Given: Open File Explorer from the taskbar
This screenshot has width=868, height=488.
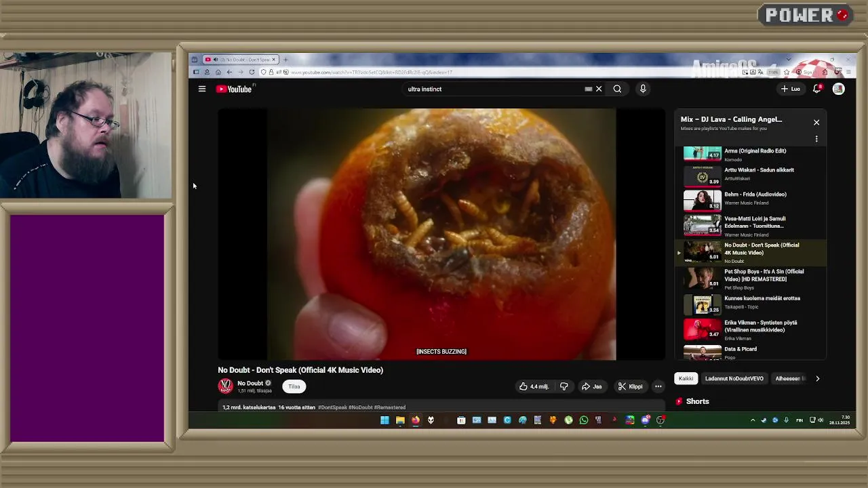Looking at the screenshot, I should coord(400,420).
